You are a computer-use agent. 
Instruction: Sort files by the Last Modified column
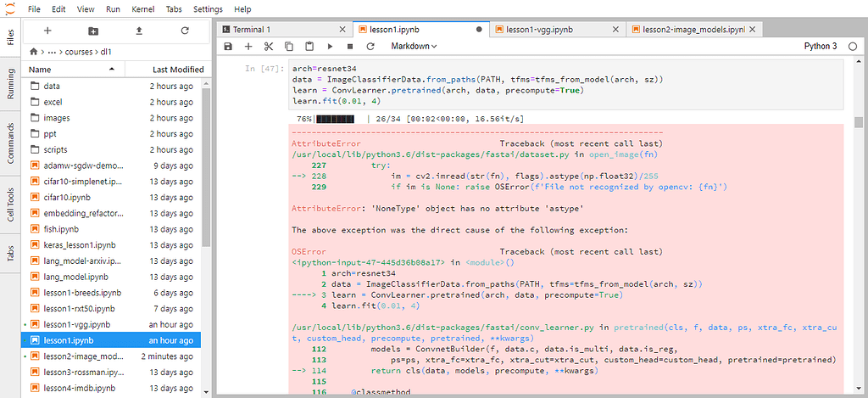click(177, 70)
